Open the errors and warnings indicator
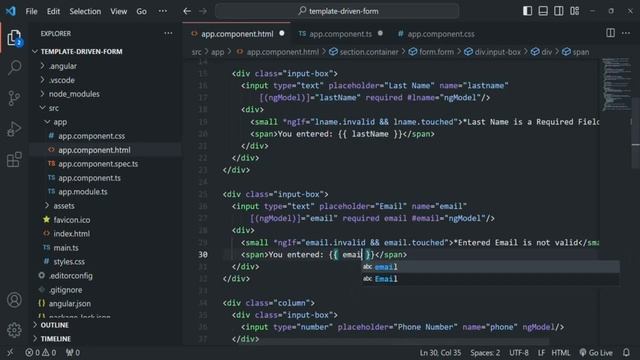The width and height of the screenshot is (640, 360). click(x=40, y=352)
